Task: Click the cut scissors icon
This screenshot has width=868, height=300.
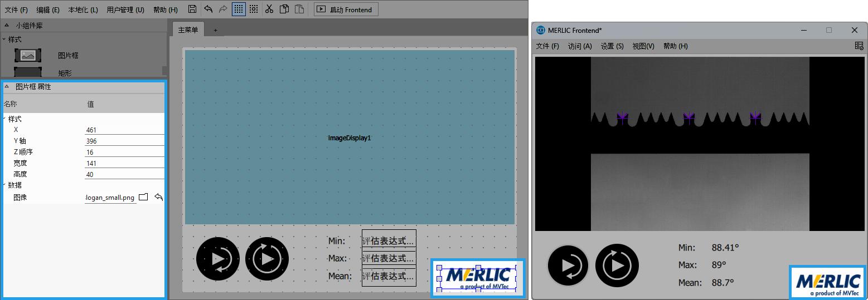Action: (x=269, y=9)
